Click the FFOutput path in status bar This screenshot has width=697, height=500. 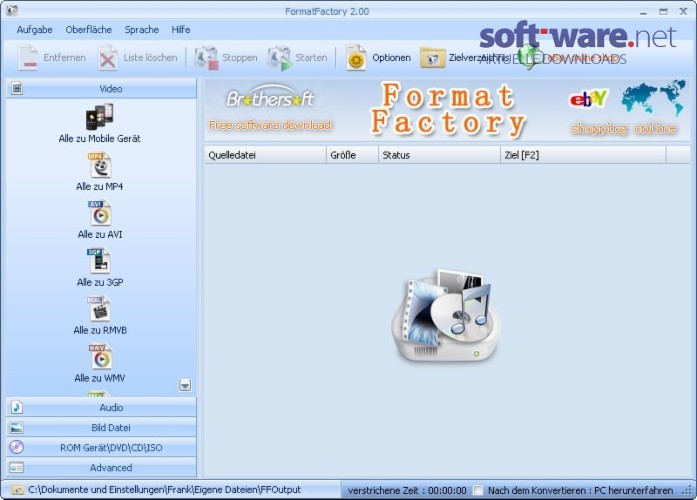164,490
